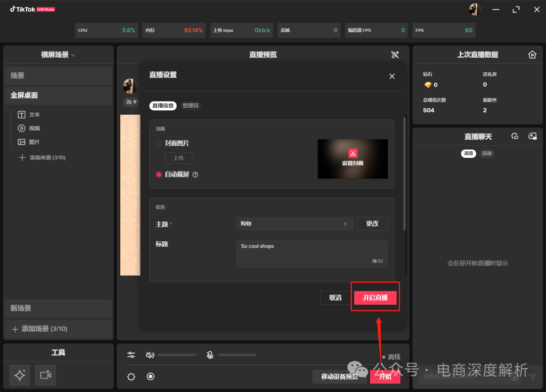Click the 标题 text field
The height and width of the screenshot is (392, 546).
311,253
